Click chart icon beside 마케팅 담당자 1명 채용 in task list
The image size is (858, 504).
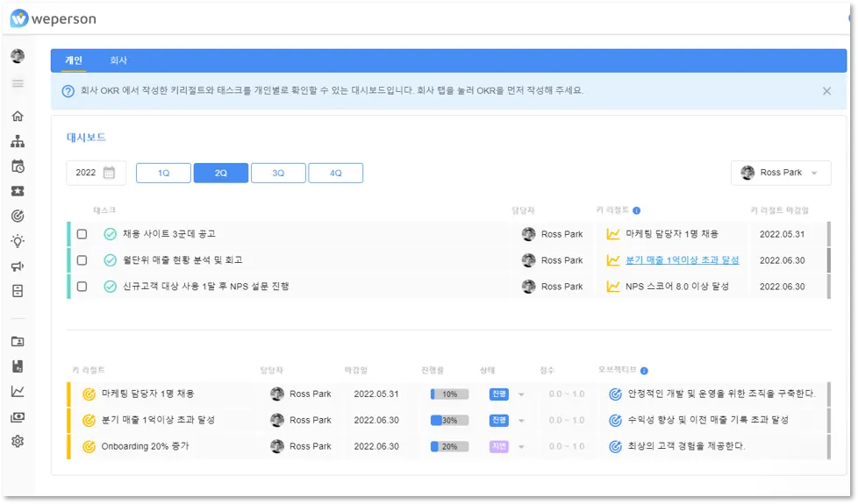point(613,234)
